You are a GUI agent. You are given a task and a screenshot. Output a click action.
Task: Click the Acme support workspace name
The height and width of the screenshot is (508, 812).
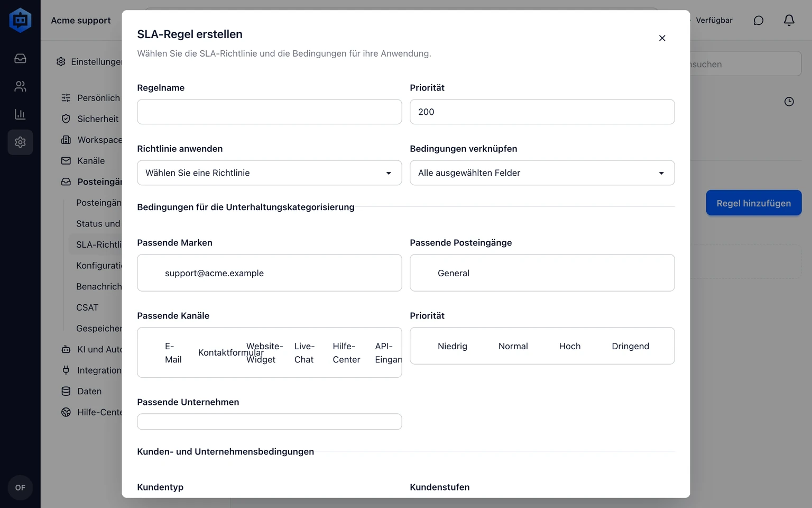(81, 20)
